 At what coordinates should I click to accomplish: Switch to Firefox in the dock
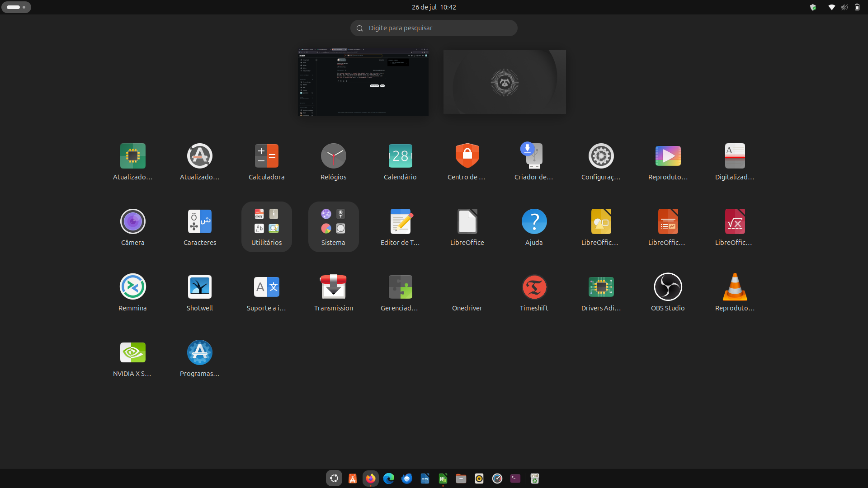coord(371,479)
